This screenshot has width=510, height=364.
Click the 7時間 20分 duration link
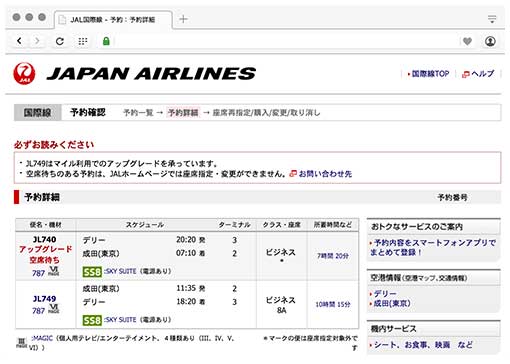pyautogui.click(x=333, y=256)
